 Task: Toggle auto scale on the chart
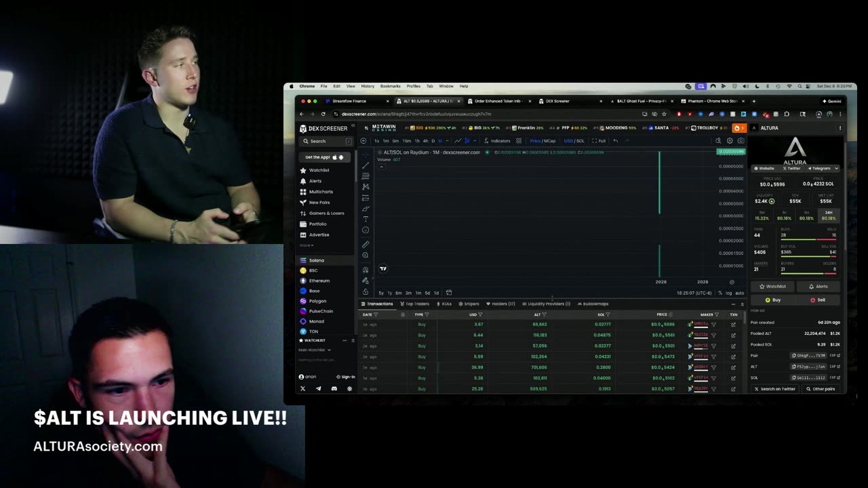(739, 293)
